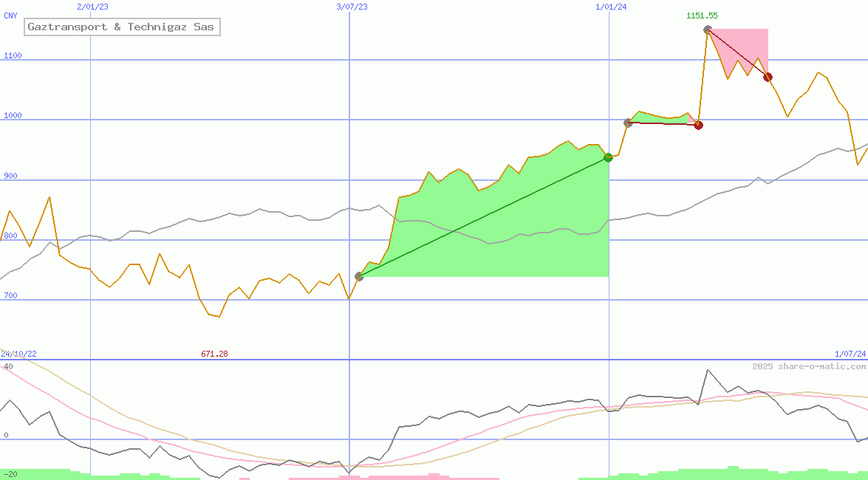Click the 3/07/23 date label
868x480 pixels.
point(352,7)
